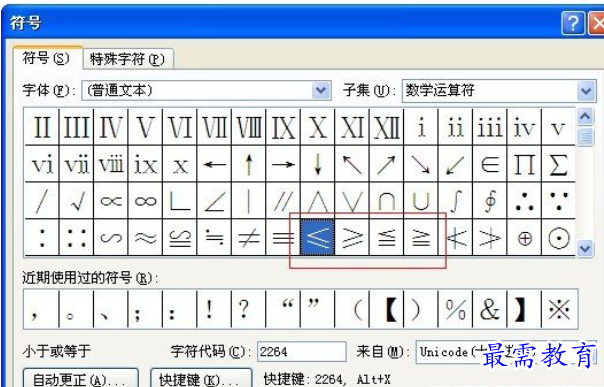Image resolution: width=604 pixels, height=387 pixels.
Task: Click the symbol grid scroll-up arrow
Action: click(x=585, y=116)
